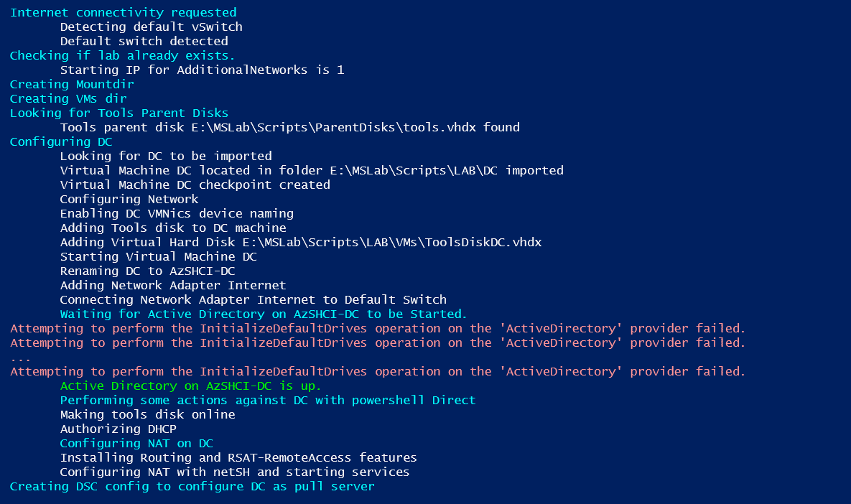This screenshot has width=851, height=504.
Task: Click the first red InitializeDefaultDrives error line
Action: pyautogui.click(x=378, y=328)
